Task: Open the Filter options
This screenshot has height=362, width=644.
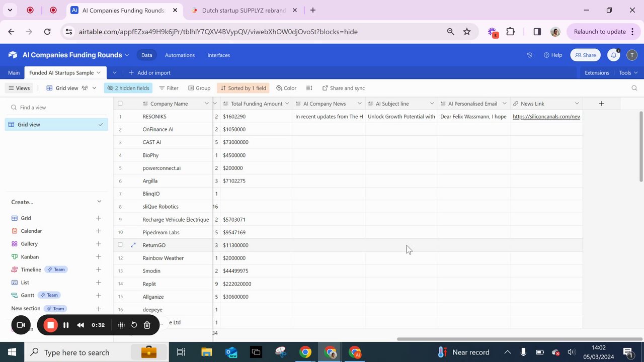Action: pos(169,88)
